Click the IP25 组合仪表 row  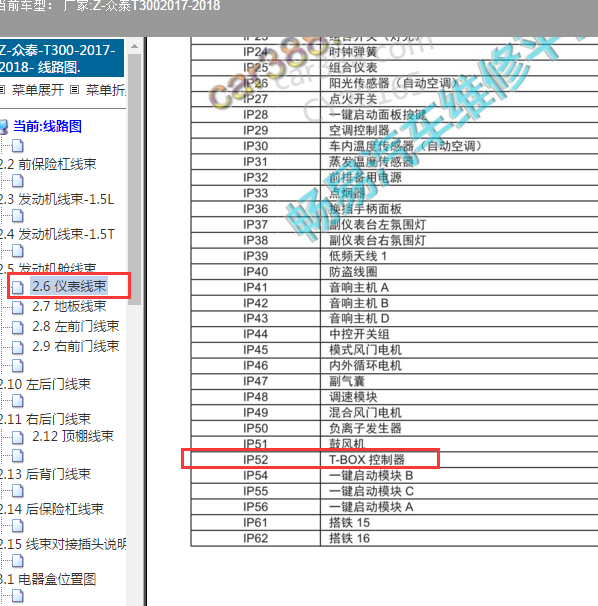394,68
